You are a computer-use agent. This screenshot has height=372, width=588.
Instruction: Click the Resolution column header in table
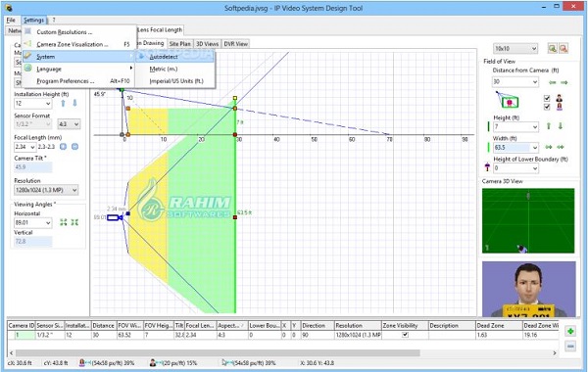(358, 326)
